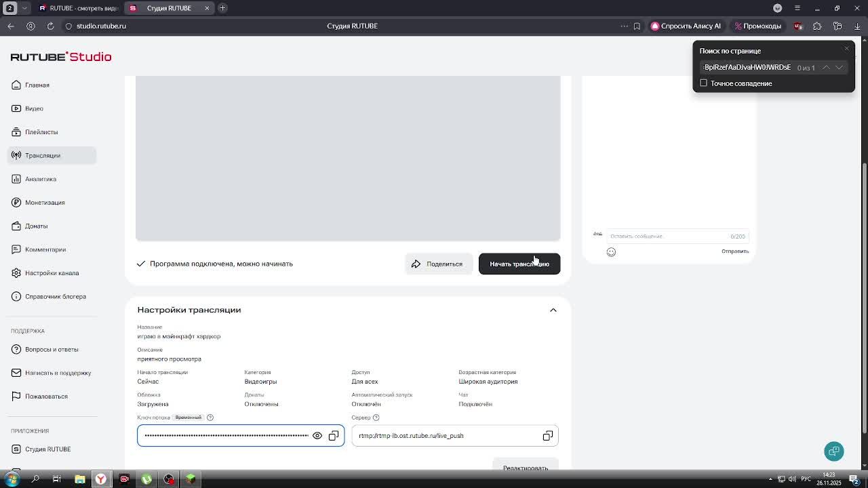Open the floating support chat widget
Screen dimensions: 868x488
click(834, 451)
